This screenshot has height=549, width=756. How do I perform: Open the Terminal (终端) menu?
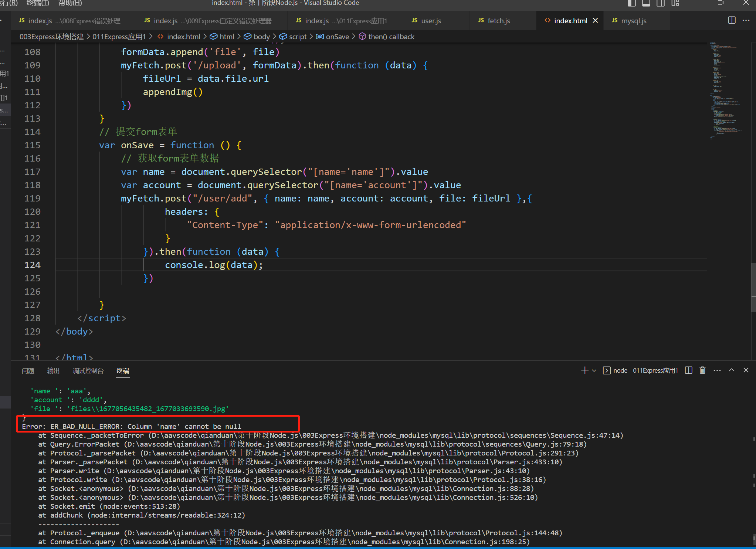(x=38, y=3)
